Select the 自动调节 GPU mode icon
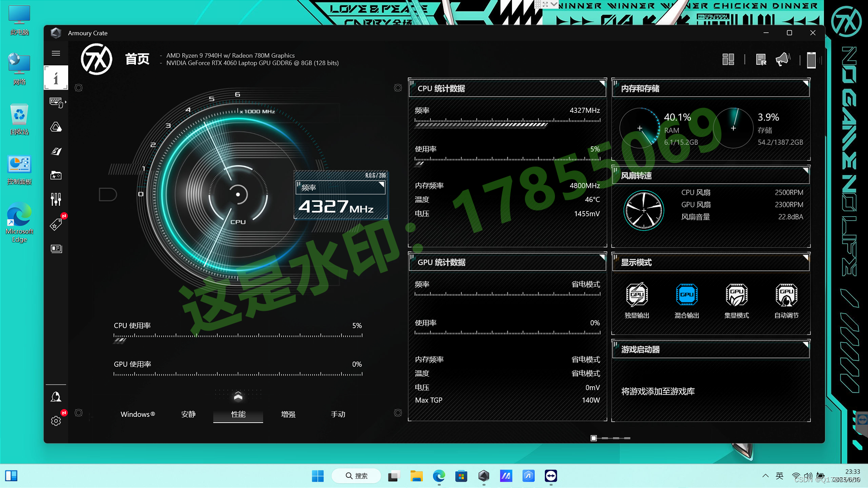868x488 pixels. pyautogui.click(x=786, y=295)
